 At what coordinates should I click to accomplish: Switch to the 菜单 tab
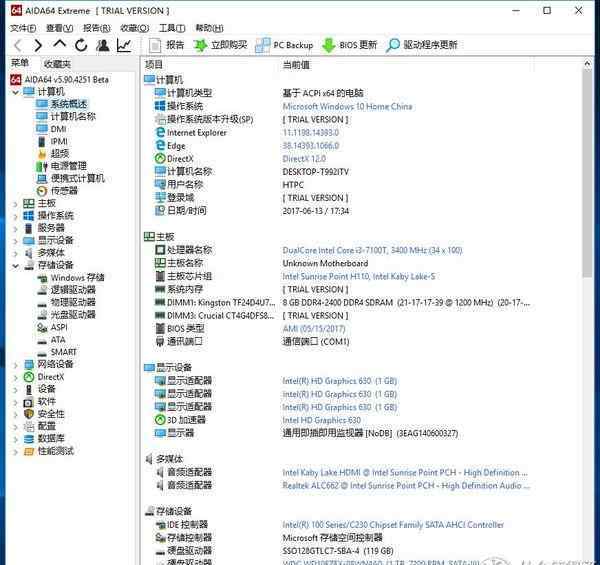(x=20, y=63)
